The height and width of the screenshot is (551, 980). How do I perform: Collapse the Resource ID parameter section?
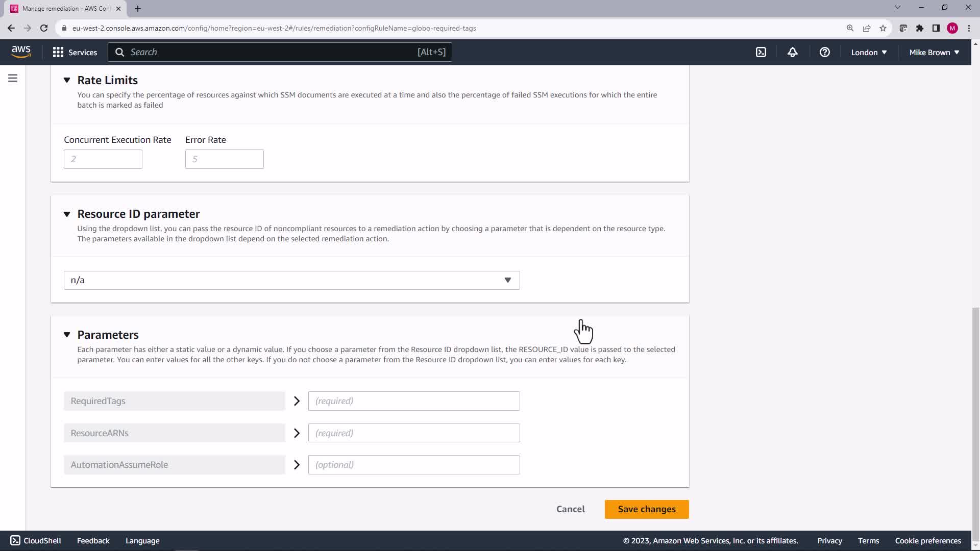coord(67,214)
